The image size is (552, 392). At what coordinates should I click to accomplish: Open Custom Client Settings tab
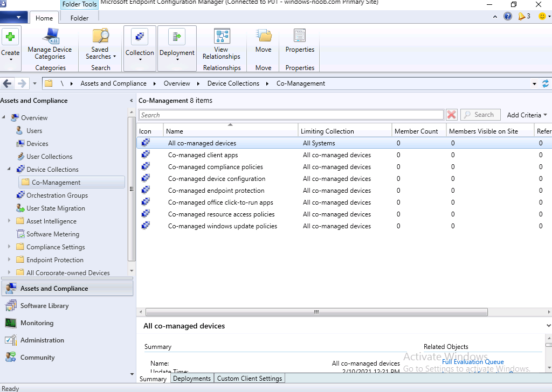pos(249,379)
